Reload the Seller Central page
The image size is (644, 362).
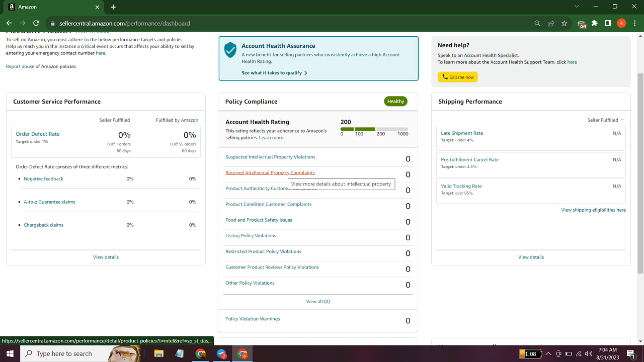pos(36,23)
